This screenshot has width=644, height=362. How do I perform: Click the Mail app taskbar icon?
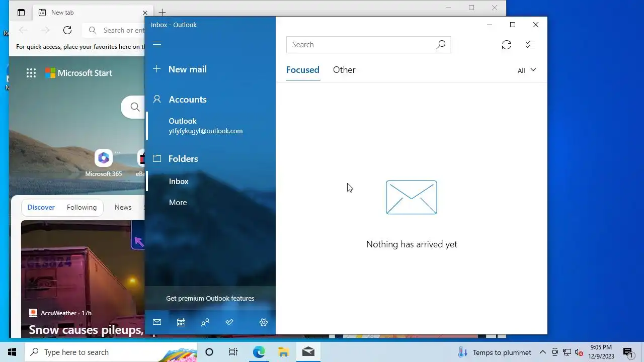pos(308,352)
